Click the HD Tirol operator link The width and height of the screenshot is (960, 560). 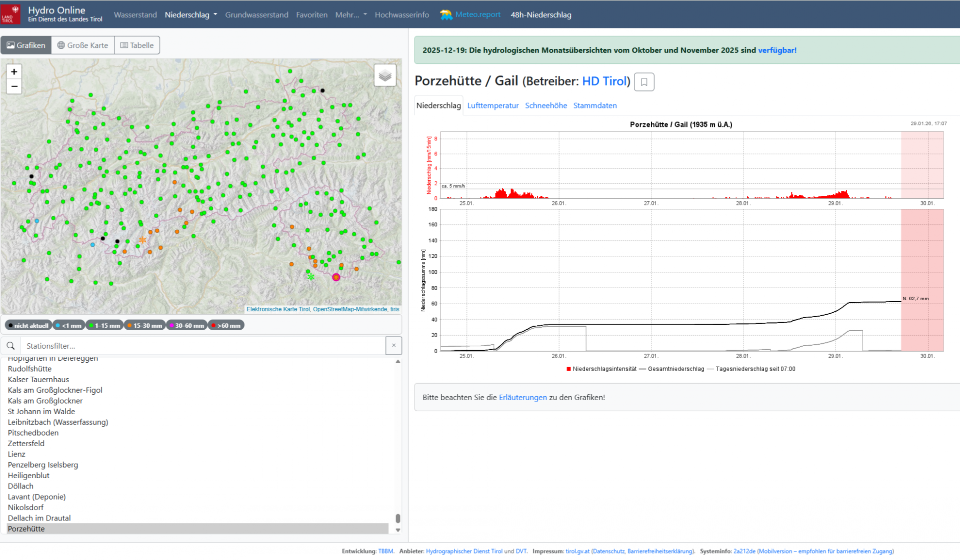(x=604, y=81)
